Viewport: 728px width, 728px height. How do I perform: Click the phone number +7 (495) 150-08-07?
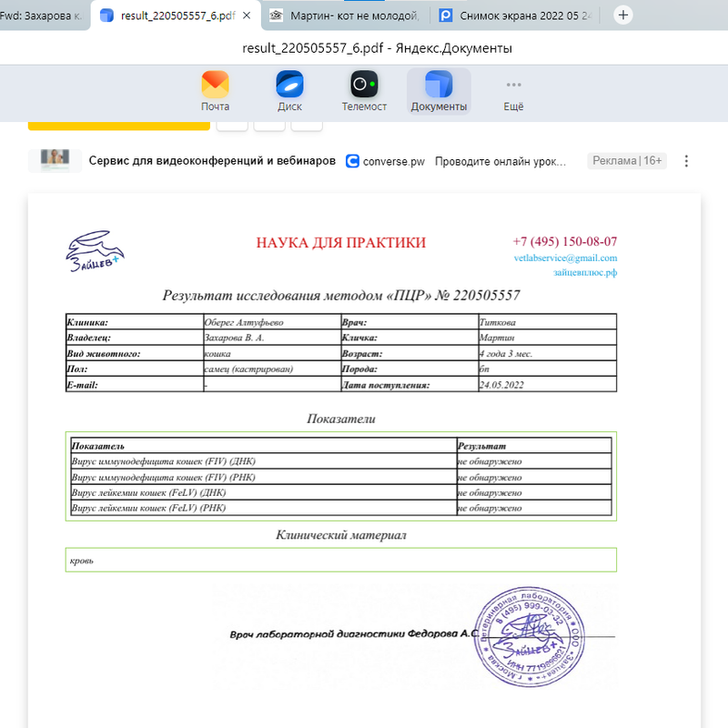[x=564, y=241]
